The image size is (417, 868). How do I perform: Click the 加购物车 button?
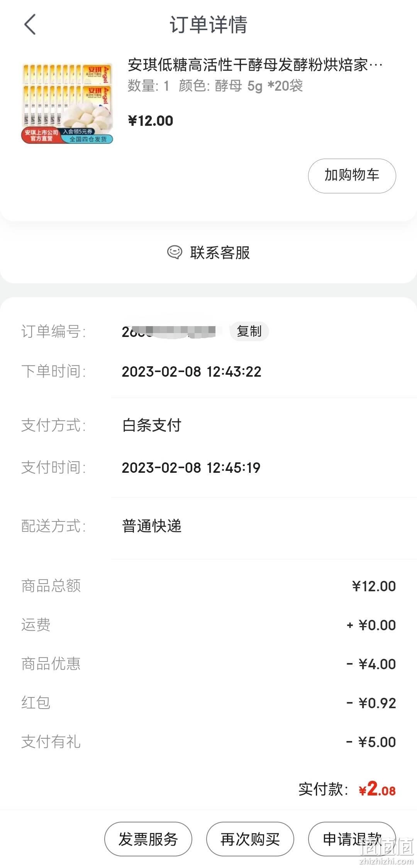[352, 176]
